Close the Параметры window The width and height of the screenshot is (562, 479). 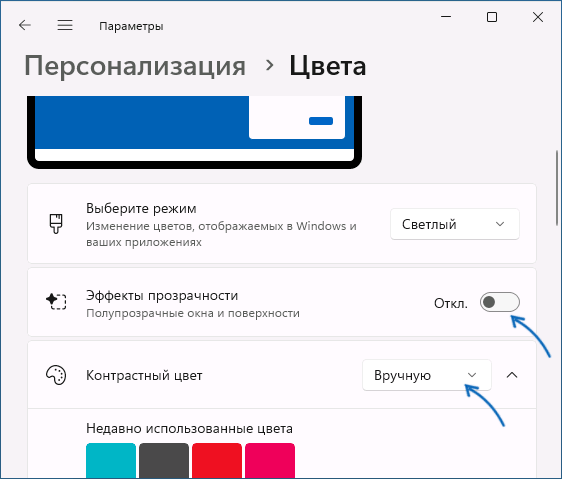[x=538, y=17]
